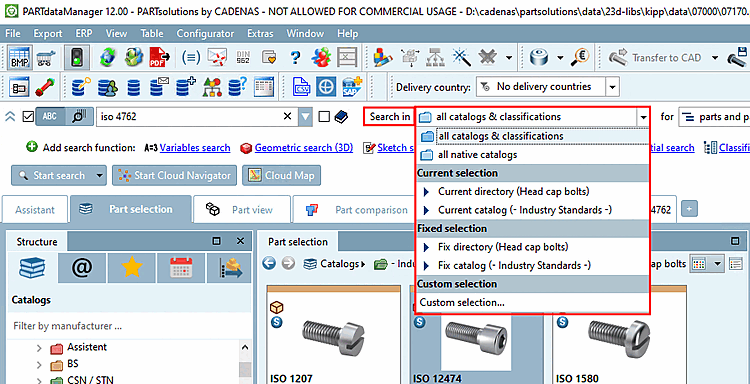
Task: Choose Fix directory (Head cap bolts)
Action: click(x=532, y=247)
